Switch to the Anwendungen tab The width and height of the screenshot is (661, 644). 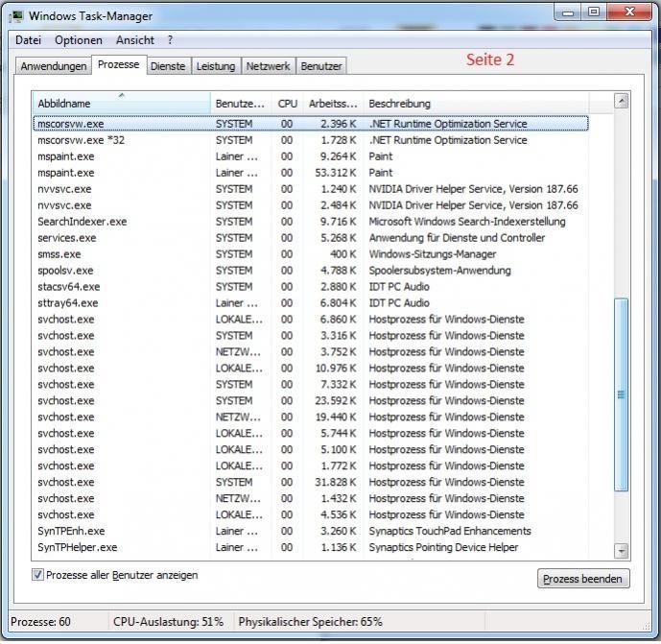(54, 66)
